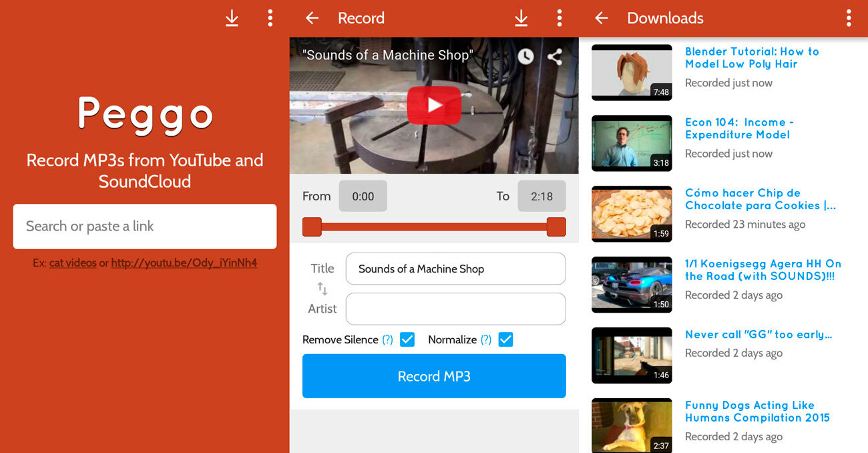Click the watch later clock icon
The image size is (868, 453).
point(525,57)
